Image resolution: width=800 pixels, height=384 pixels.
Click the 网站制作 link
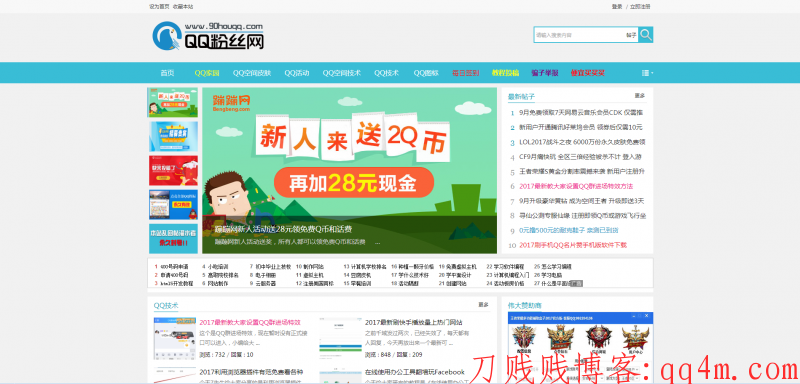[218, 283]
